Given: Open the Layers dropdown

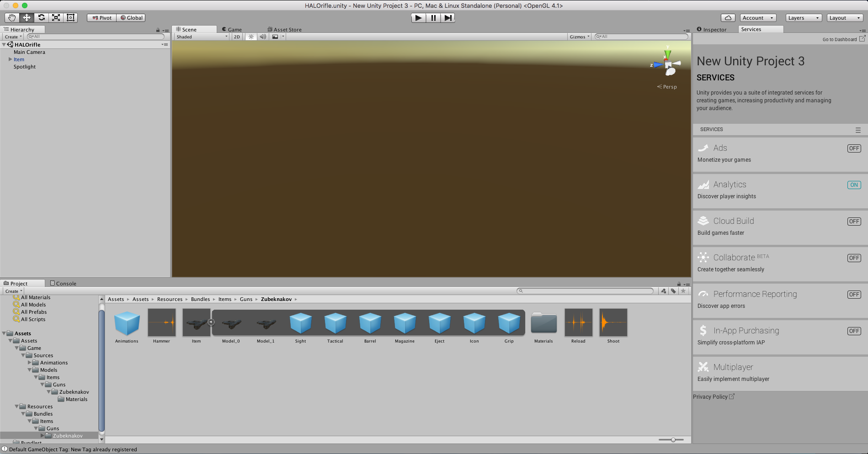Looking at the screenshot, I should coord(804,18).
